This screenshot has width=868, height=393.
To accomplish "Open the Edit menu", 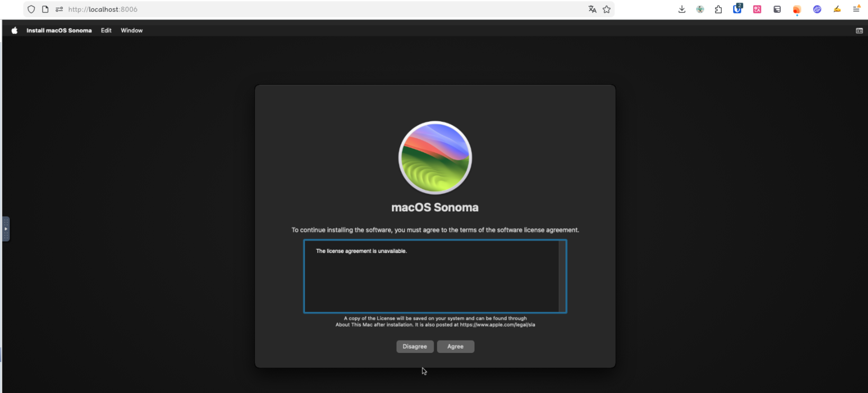I will point(106,30).
